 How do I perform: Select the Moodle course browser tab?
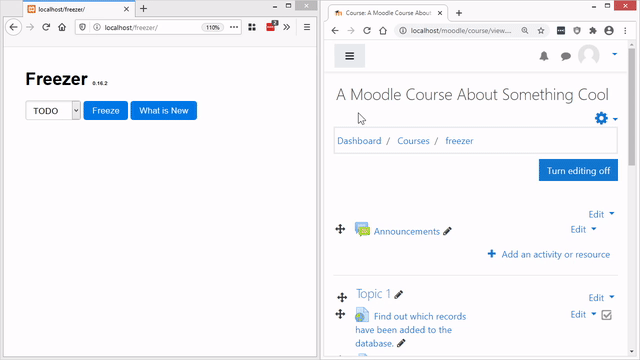click(x=388, y=13)
